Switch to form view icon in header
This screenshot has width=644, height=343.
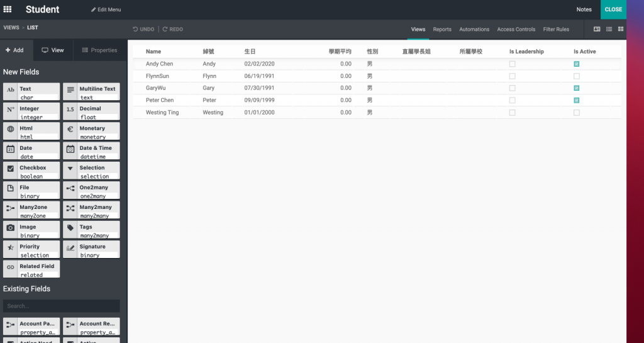pyautogui.click(x=597, y=29)
